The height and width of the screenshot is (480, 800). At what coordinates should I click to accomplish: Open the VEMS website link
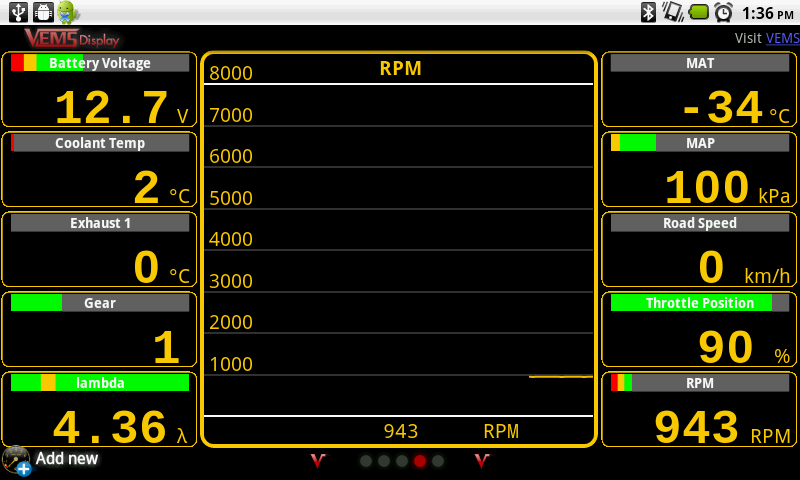[782, 38]
